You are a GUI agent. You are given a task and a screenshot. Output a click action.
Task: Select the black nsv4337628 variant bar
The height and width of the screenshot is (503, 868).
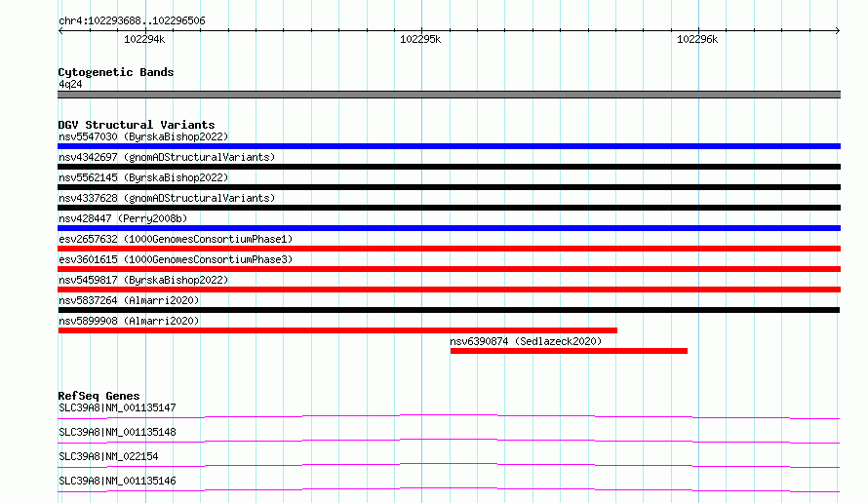coord(449,208)
